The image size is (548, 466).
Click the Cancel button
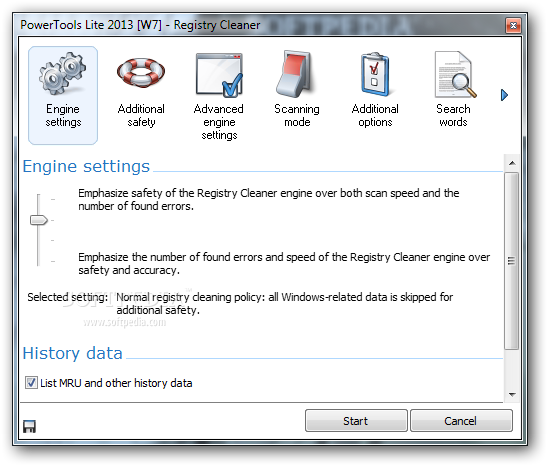(461, 421)
